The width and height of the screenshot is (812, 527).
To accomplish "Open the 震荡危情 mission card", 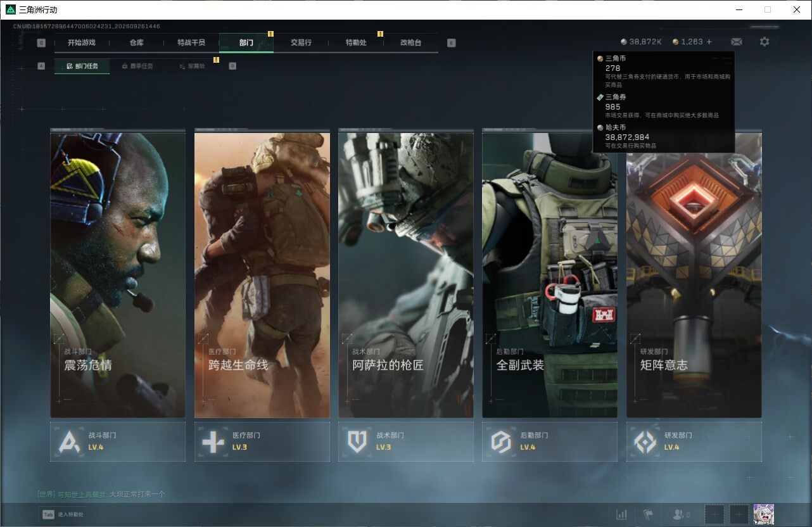I will 118,274.
